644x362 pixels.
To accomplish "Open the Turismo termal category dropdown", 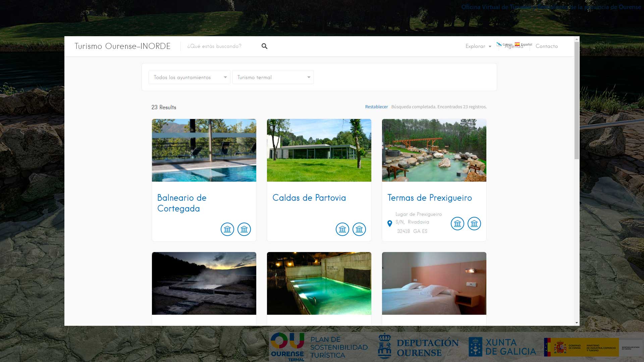I will coord(273,77).
